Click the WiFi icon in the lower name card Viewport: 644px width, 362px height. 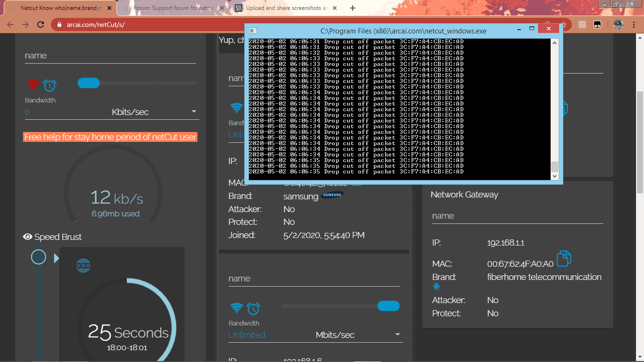pyautogui.click(x=236, y=308)
